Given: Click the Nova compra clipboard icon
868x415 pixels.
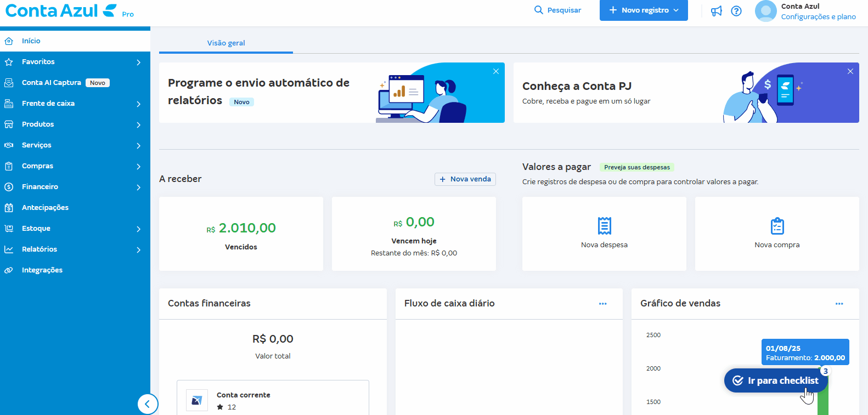Looking at the screenshot, I should point(777,226).
